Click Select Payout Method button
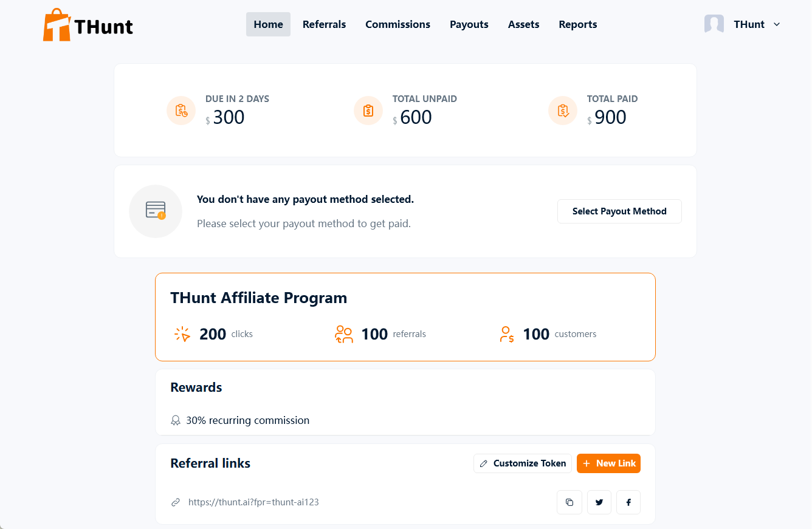This screenshot has width=812, height=529. [619, 211]
